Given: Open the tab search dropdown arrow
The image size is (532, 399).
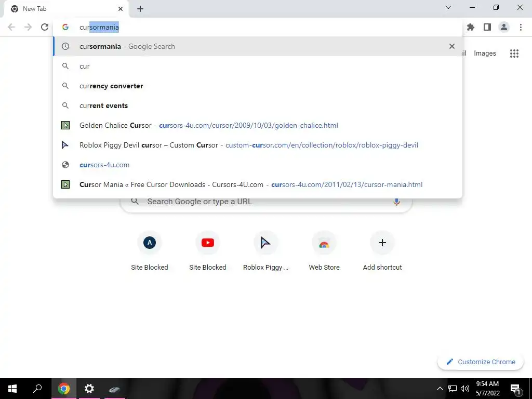Looking at the screenshot, I should click(x=448, y=7).
